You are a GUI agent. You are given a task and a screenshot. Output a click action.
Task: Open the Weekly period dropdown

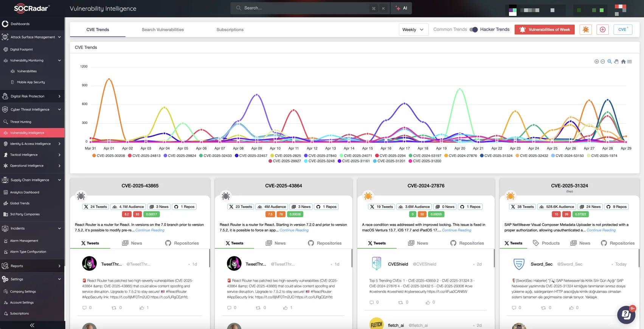point(413,29)
